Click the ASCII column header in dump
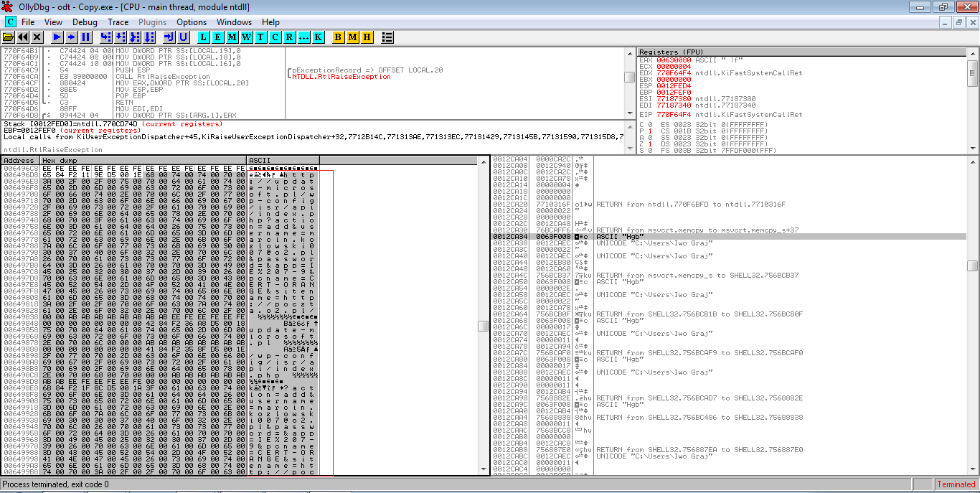The height and width of the screenshot is (493, 980). click(x=283, y=160)
